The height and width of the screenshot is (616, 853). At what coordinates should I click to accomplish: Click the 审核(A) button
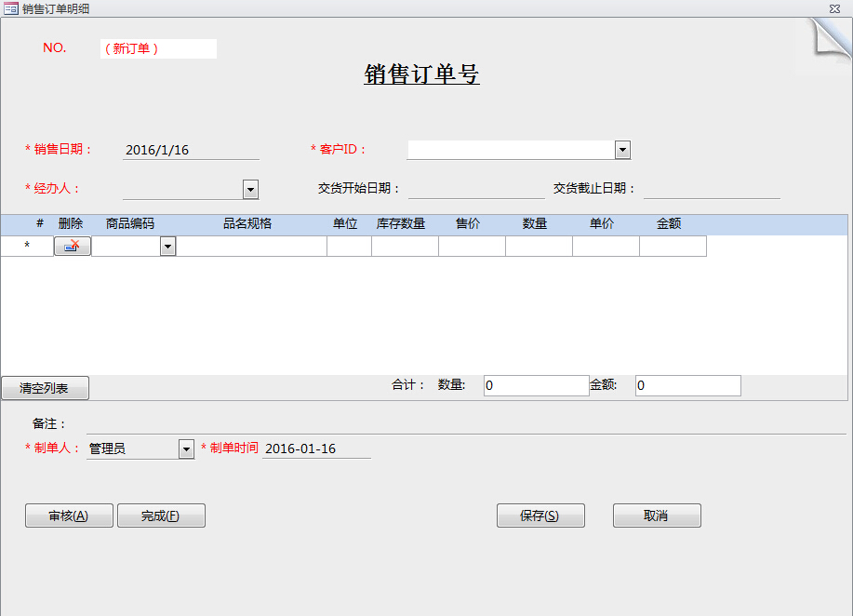pyautogui.click(x=69, y=516)
